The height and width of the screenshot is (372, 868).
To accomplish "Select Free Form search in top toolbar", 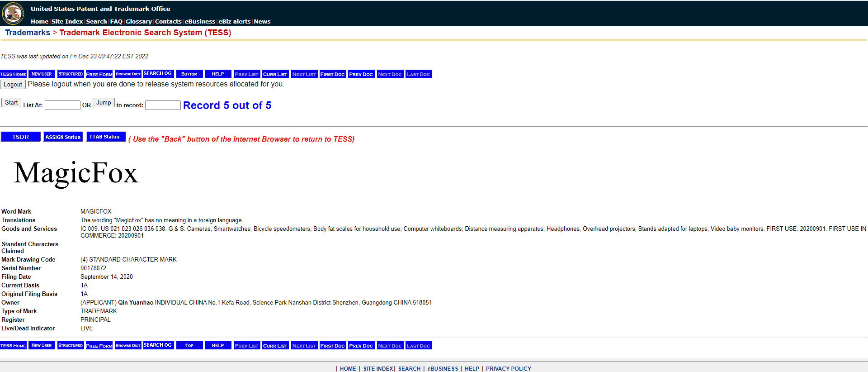I will tap(99, 74).
